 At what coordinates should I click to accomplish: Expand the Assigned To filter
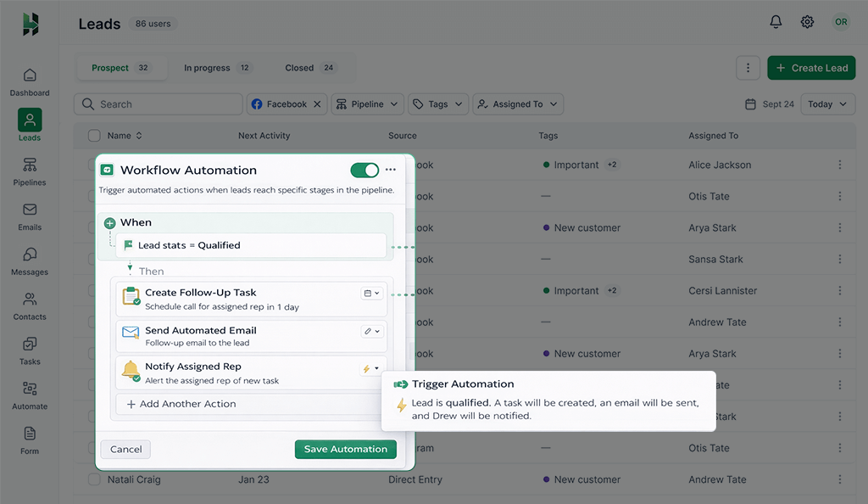pyautogui.click(x=518, y=104)
